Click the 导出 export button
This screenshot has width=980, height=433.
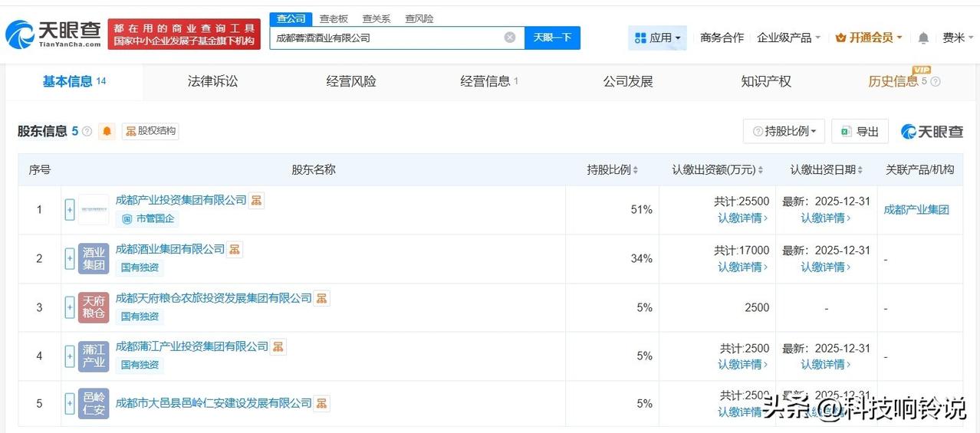pos(860,131)
